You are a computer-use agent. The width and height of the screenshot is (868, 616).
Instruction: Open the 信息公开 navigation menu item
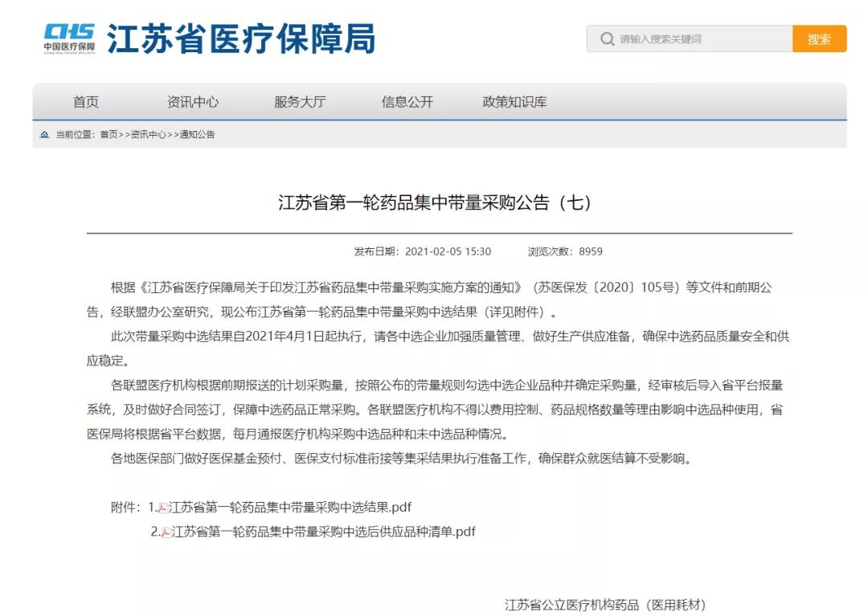(407, 102)
